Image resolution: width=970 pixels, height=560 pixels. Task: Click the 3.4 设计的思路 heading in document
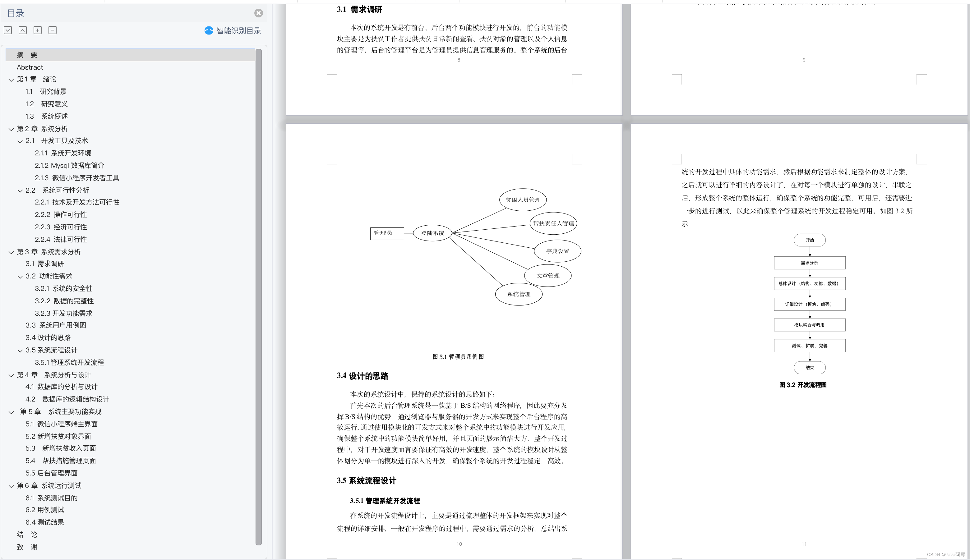click(363, 376)
